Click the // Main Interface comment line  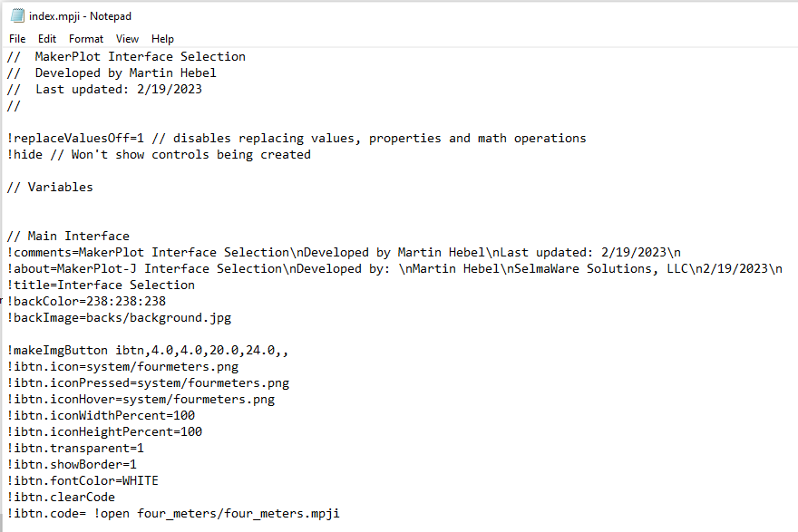(x=68, y=236)
